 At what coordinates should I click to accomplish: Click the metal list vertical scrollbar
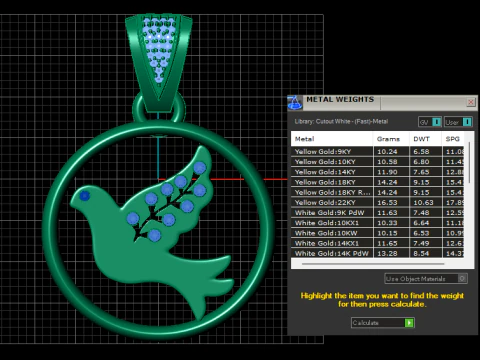pos(470,162)
